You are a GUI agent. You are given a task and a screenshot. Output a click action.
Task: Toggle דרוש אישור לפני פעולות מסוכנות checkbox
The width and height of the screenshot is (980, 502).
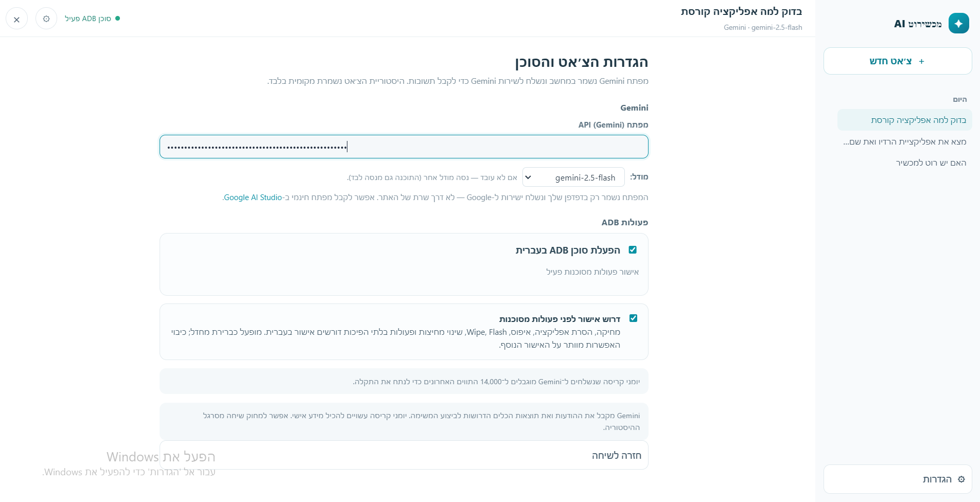(x=633, y=318)
